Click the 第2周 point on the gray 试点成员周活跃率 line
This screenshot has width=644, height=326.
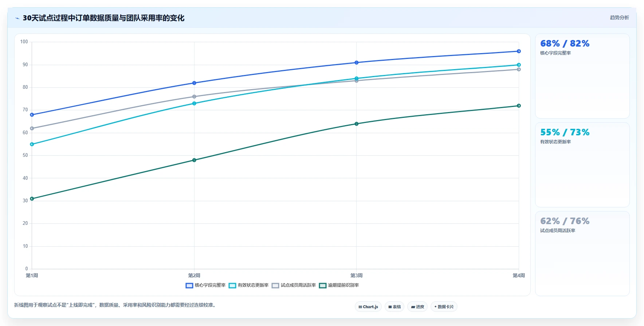click(194, 97)
